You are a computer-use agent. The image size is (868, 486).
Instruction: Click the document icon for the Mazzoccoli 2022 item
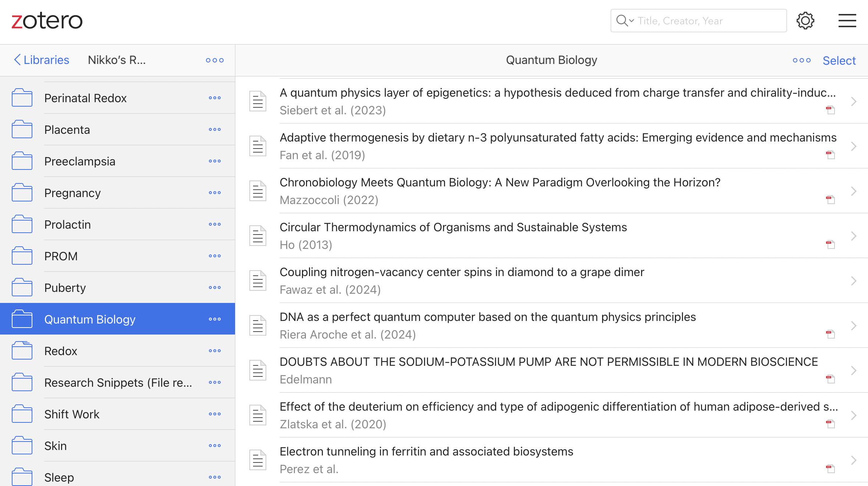257,190
